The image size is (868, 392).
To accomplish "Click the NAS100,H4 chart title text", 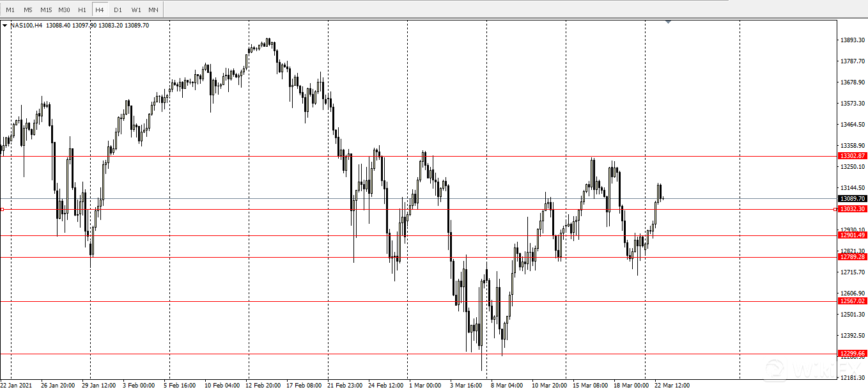I will point(27,26).
